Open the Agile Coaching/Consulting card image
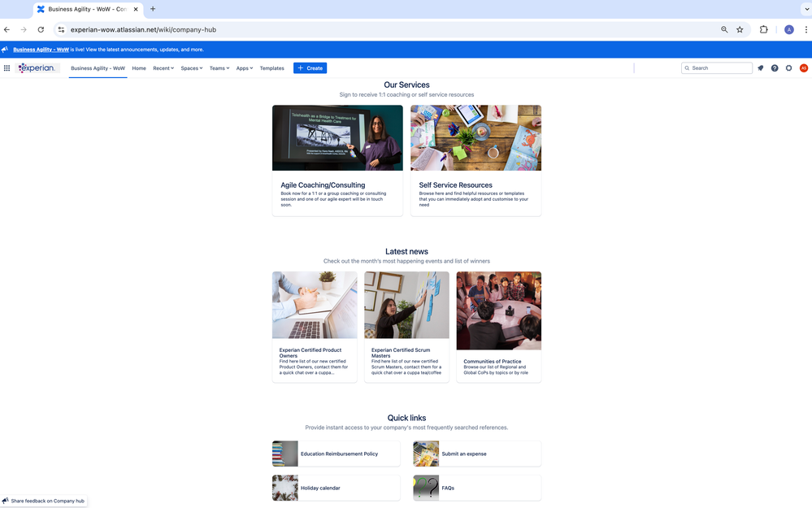This screenshot has width=812, height=508. click(337, 137)
